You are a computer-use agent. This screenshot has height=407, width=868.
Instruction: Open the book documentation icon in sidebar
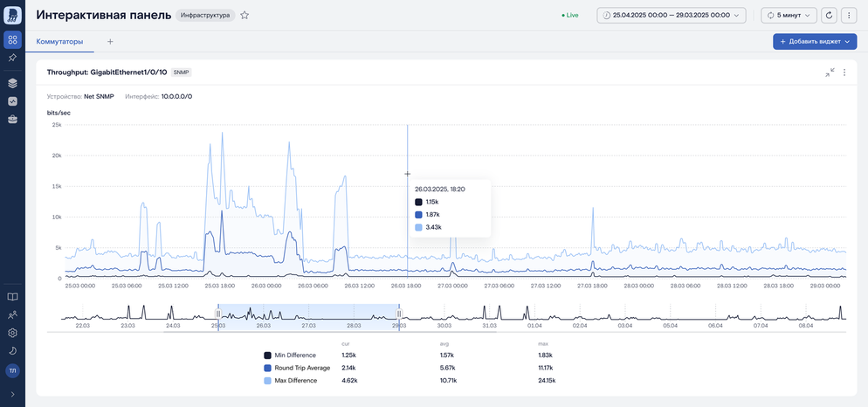point(13,296)
